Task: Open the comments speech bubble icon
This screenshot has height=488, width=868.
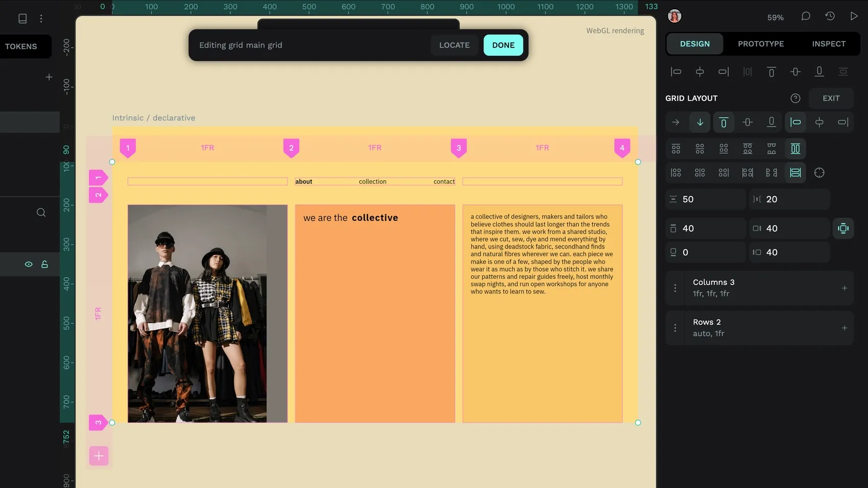Action: pyautogui.click(x=806, y=16)
